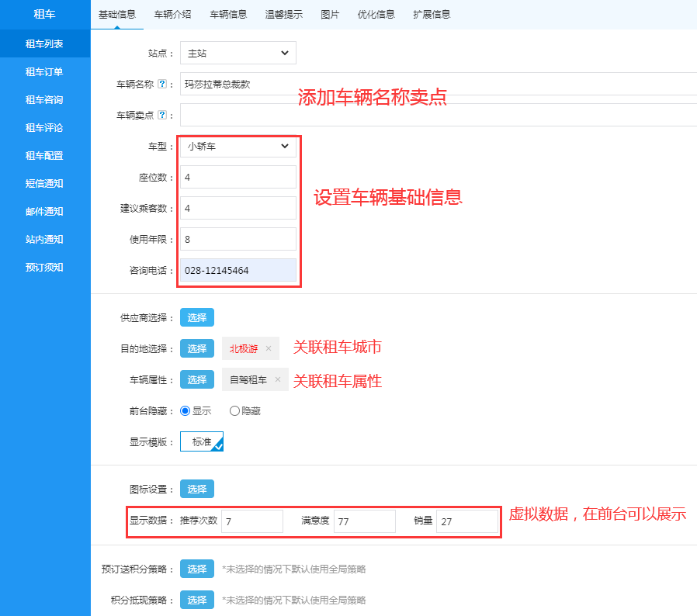Click help icon beside 车辆卖点
Viewport: 697px width, 616px height.
pyautogui.click(x=161, y=115)
